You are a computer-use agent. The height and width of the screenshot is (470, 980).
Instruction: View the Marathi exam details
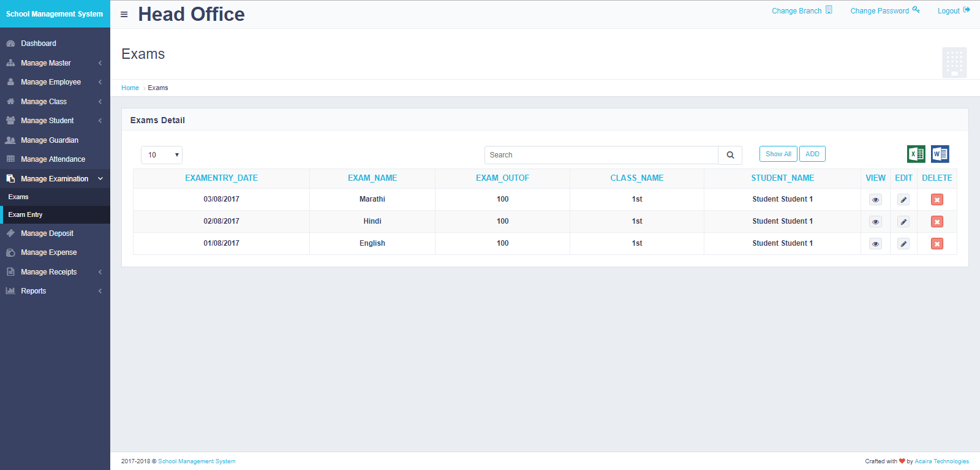pos(875,200)
